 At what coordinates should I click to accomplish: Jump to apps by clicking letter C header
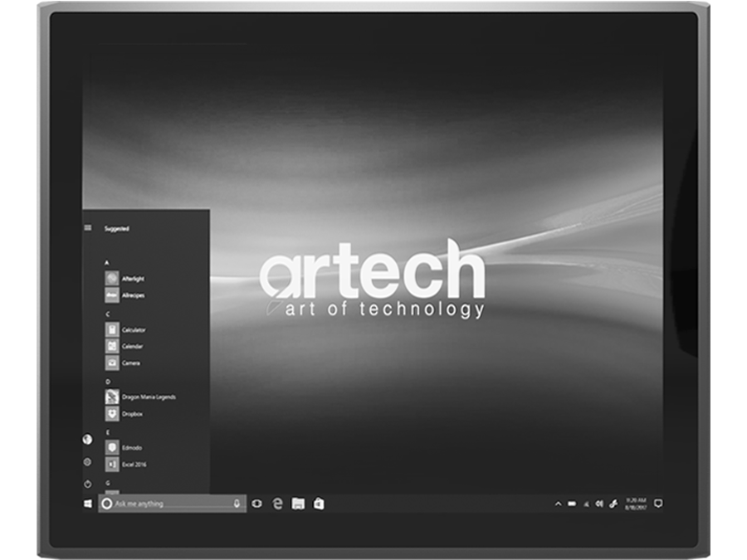pos(107,314)
